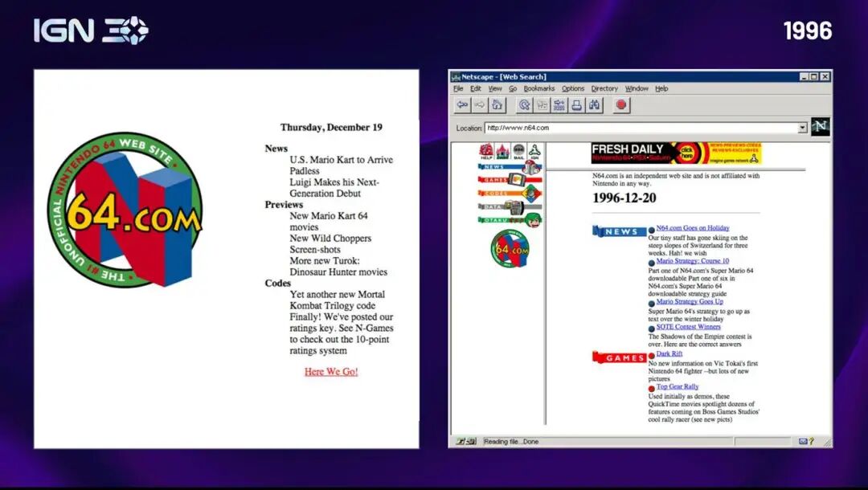Click the Forward arrow in Netscape toolbar
The image size is (868, 490).
pyautogui.click(x=479, y=105)
